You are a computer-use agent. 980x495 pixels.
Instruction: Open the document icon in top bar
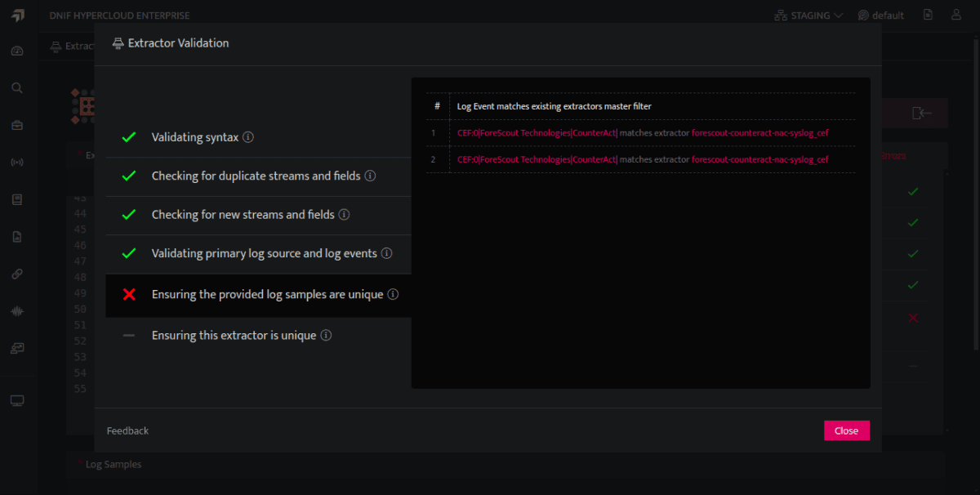(928, 15)
